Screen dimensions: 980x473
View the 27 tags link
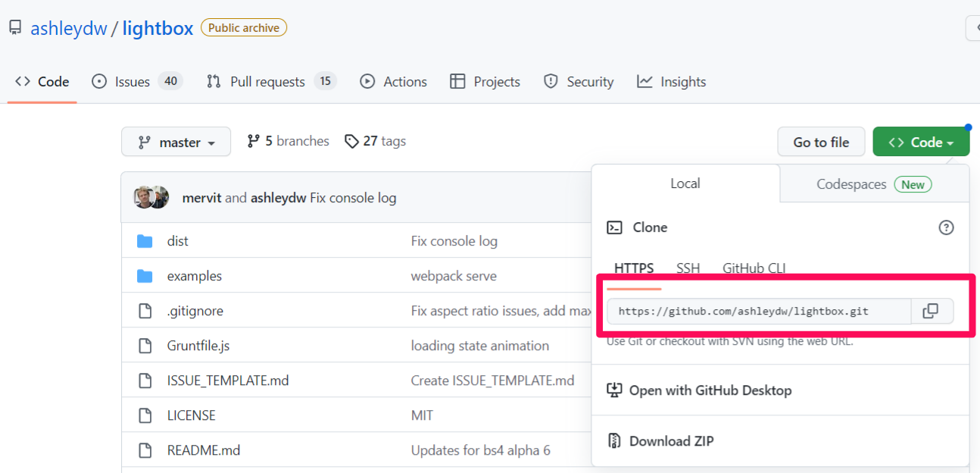tap(375, 141)
